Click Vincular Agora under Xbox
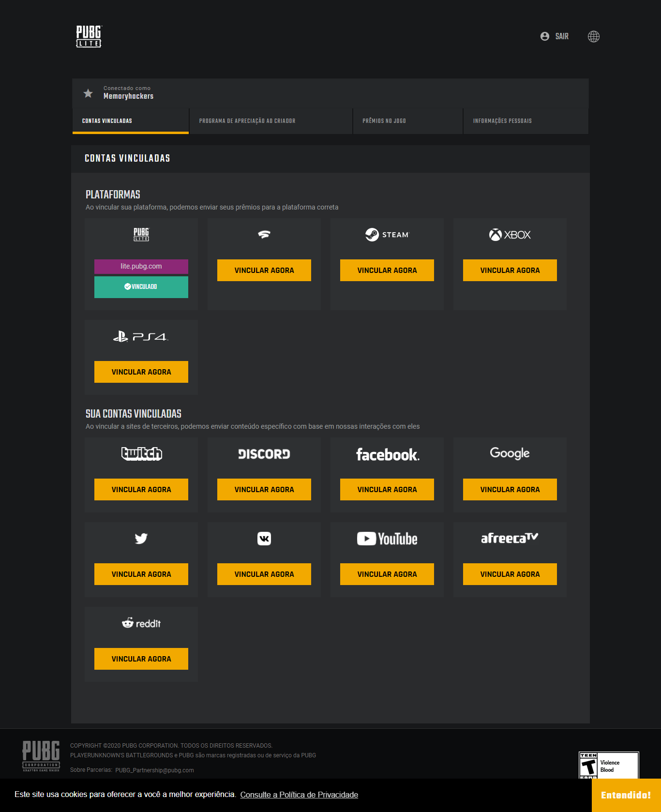 [x=510, y=271]
